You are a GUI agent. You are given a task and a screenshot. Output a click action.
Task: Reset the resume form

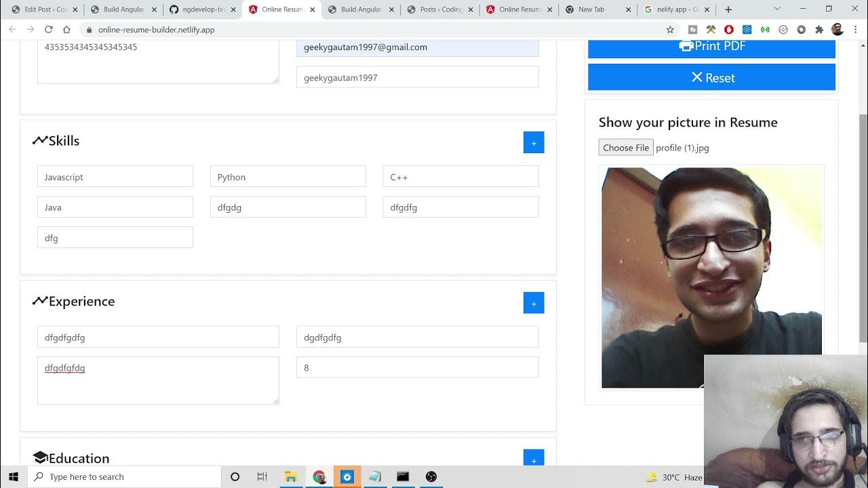(x=711, y=77)
